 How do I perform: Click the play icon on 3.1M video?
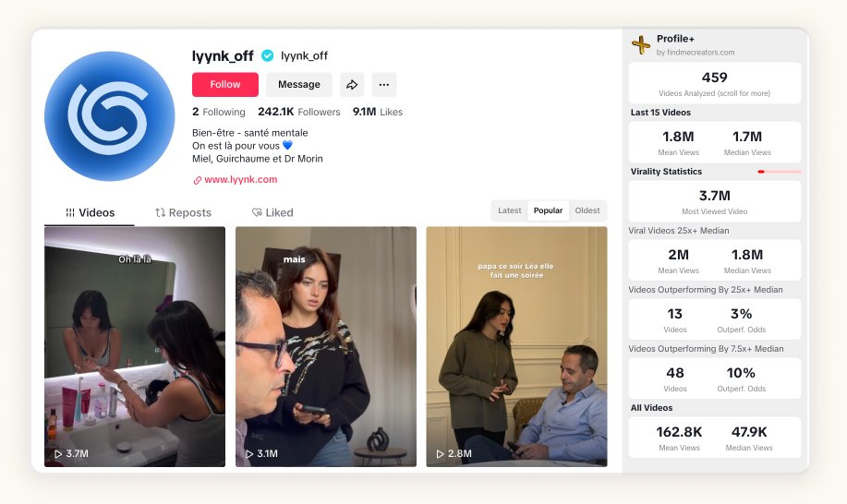(x=249, y=454)
